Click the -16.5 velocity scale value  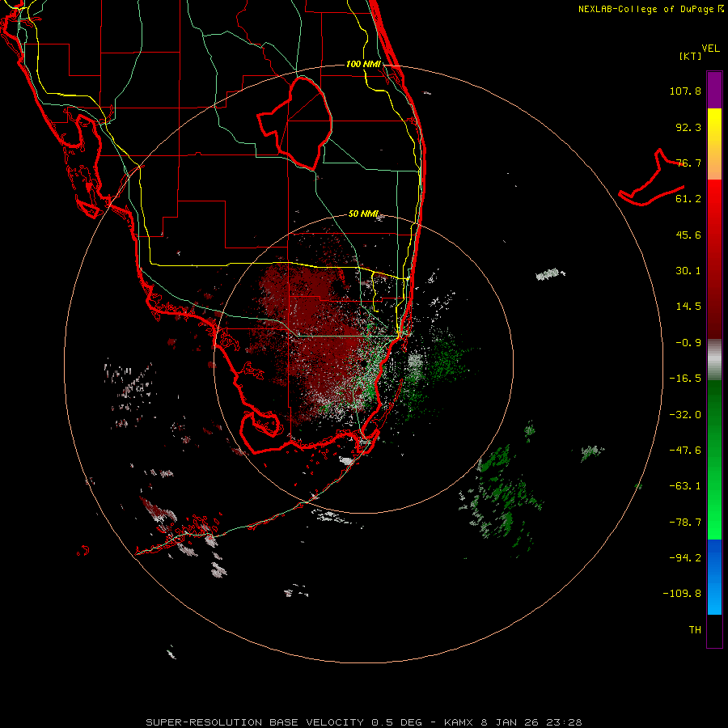685,379
